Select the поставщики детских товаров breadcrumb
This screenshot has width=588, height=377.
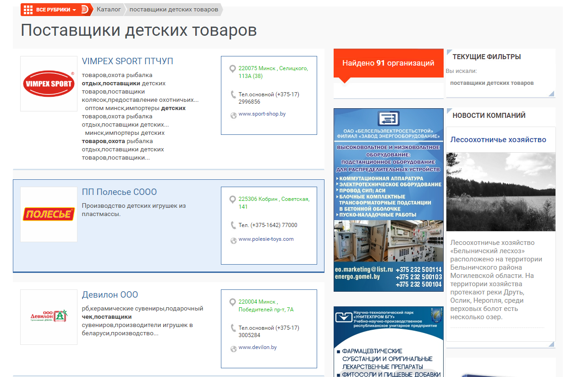pyautogui.click(x=174, y=9)
